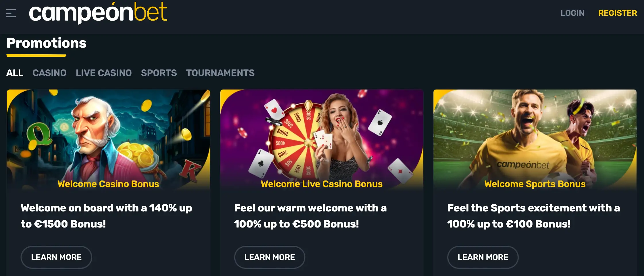This screenshot has width=644, height=276.
Task: Select the ALL promotions tab
Action: pos(15,73)
